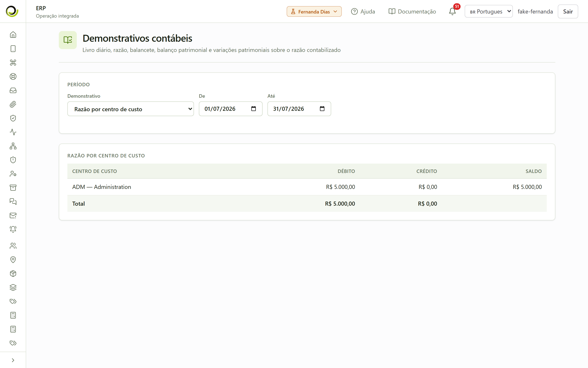Focus the Até date field 31/07/2026
Screen dimensions: 588x368
click(299, 109)
